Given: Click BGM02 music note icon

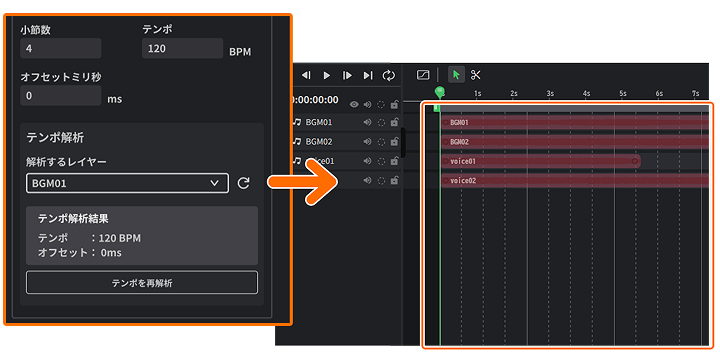Looking at the screenshot, I should [x=297, y=141].
